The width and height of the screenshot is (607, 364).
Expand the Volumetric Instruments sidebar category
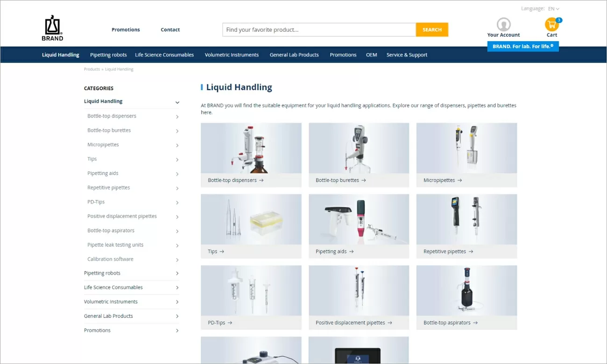(177, 302)
